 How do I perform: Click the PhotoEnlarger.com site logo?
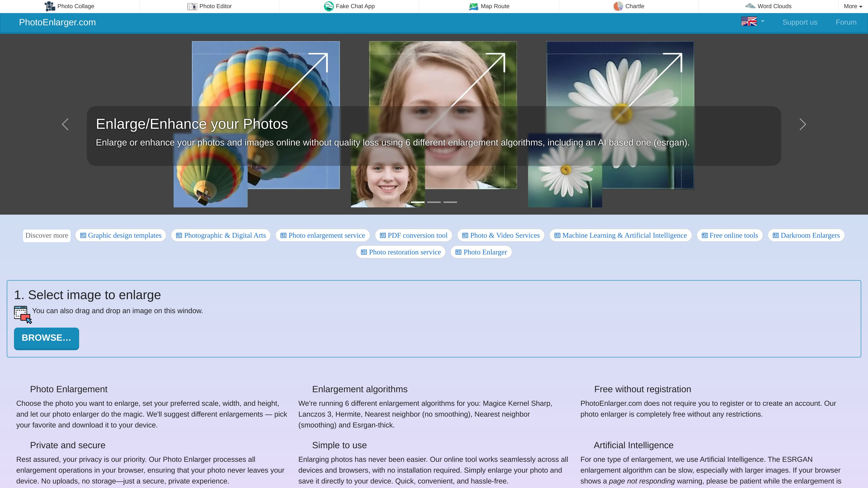click(x=57, y=22)
